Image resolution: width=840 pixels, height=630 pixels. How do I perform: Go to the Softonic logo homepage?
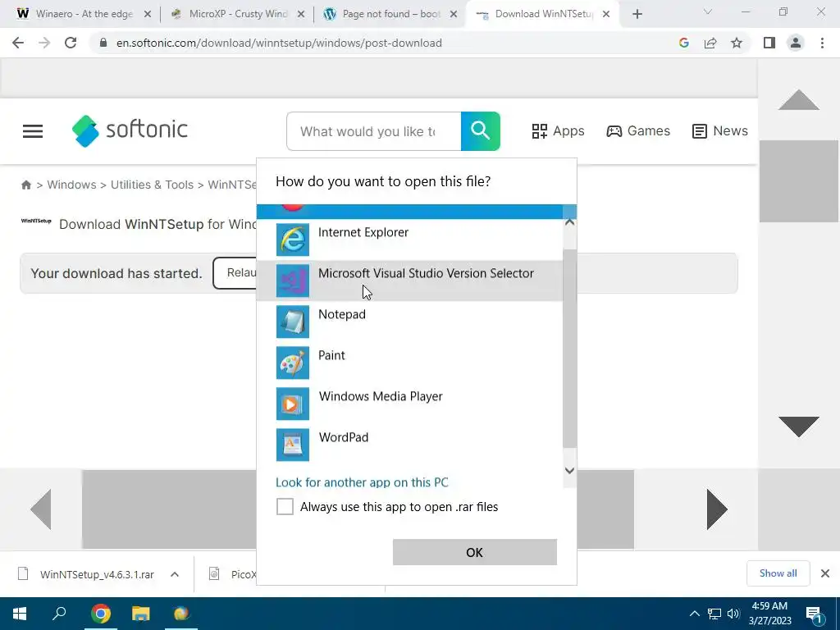[x=130, y=130]
